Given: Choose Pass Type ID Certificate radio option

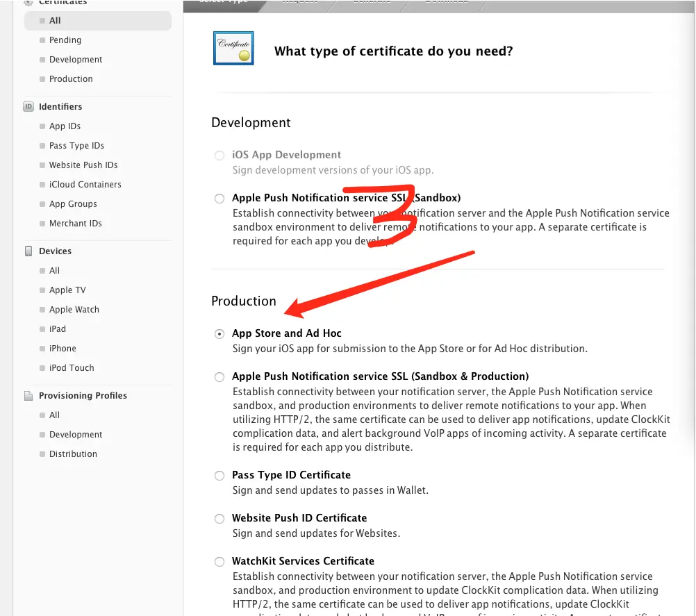Looking at the screenshot, I should pyautogui.click(x=219, y=476).
